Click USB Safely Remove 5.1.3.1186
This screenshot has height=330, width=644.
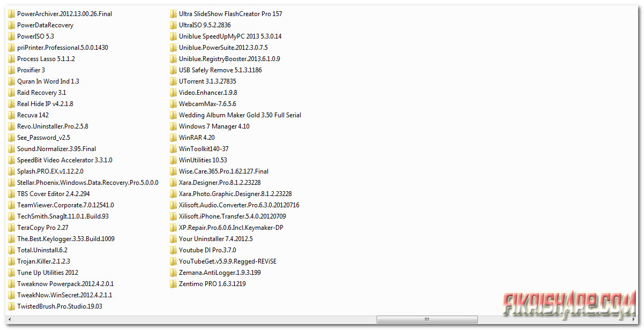tap(220, 70)
